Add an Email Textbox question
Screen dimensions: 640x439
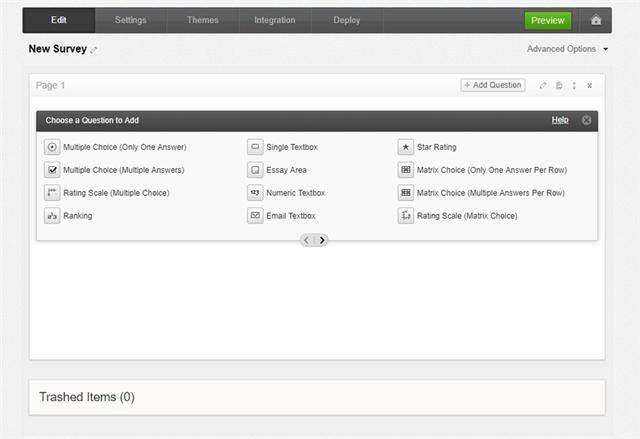point(290,216)
